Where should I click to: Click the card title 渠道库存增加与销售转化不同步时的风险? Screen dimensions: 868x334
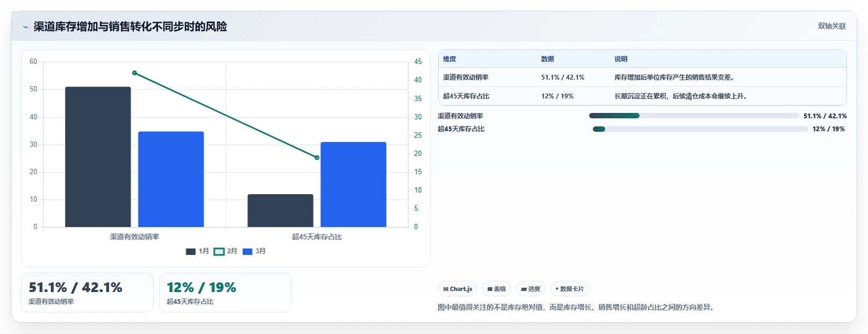tap(130, 26)
